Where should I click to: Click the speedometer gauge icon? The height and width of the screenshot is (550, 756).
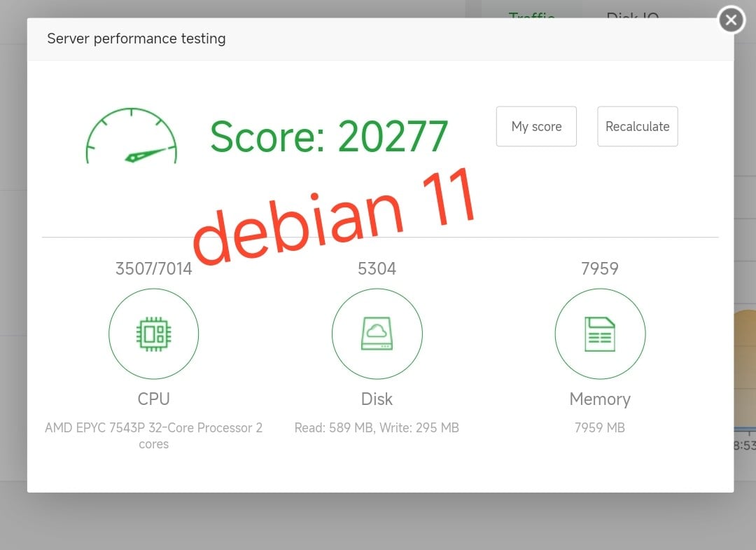[x=132, y=136]
